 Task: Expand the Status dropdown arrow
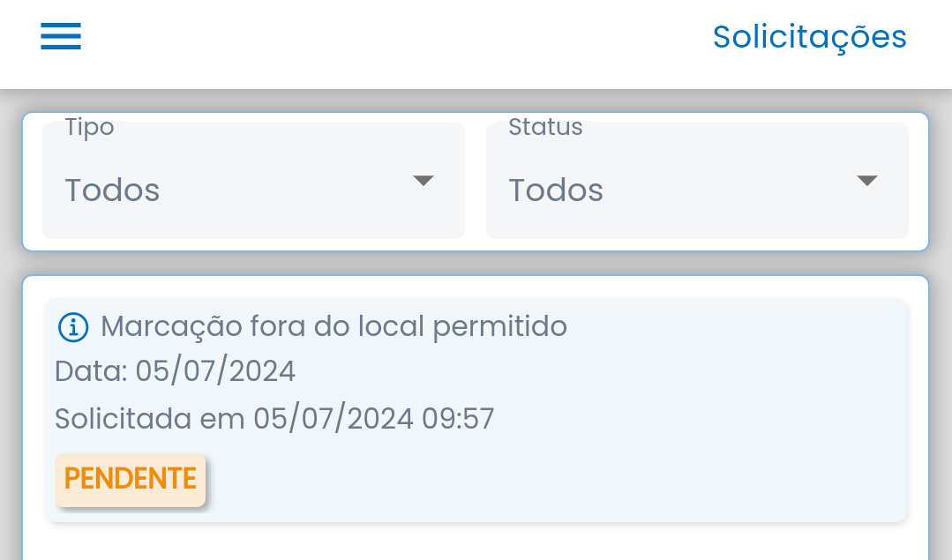pos(866,181)
